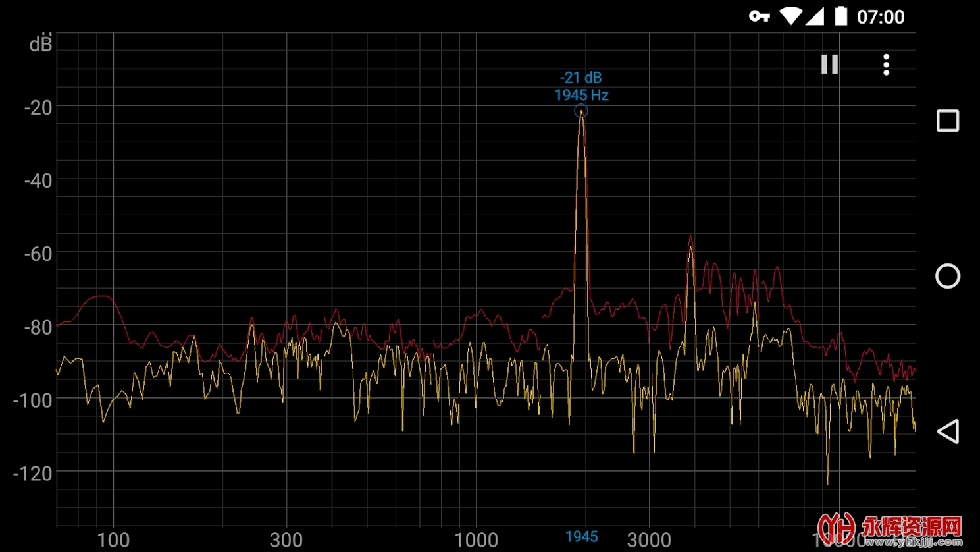980x552 pixels.
Task: Open the three-dot overflow menu
Action: [x=886, y=65]
